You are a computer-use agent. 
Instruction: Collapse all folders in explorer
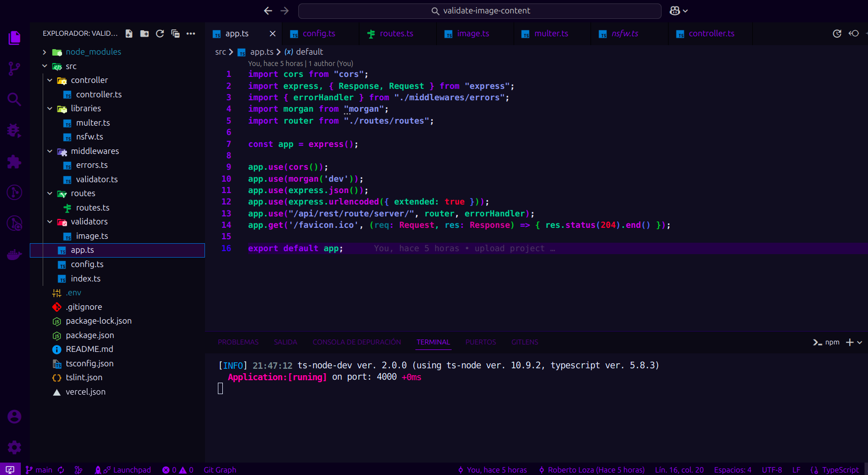click(x=175, y=33)
